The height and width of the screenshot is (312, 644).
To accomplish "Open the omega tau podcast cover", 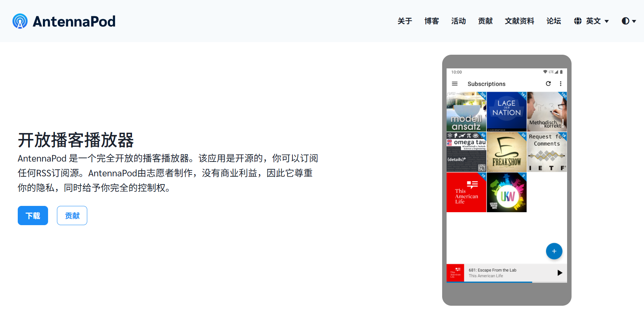I will click(466, 152).
